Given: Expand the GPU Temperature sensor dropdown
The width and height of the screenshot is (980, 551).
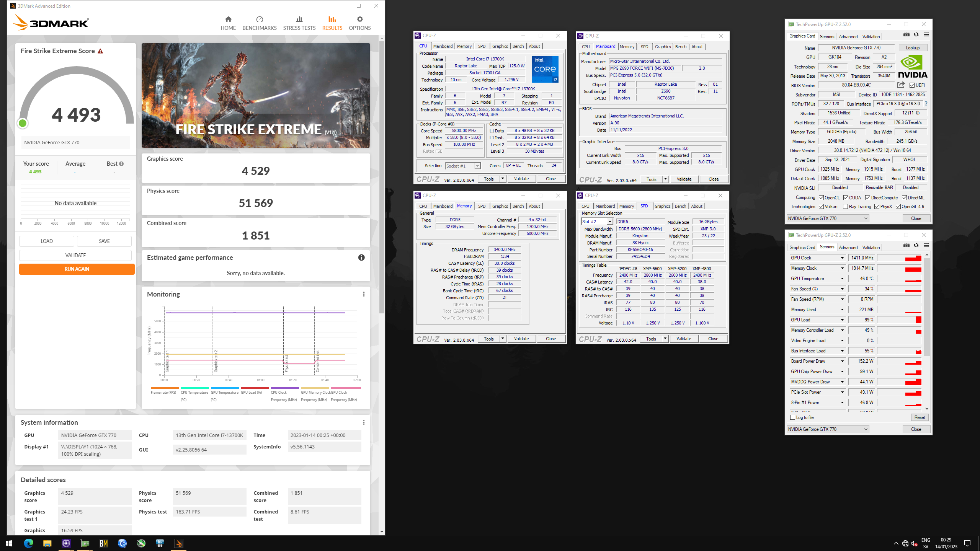Looking at the screenshot, I should 842,279.
